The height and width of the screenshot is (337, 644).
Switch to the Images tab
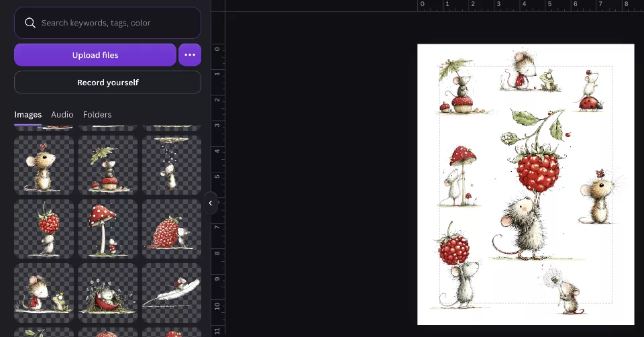28,115
